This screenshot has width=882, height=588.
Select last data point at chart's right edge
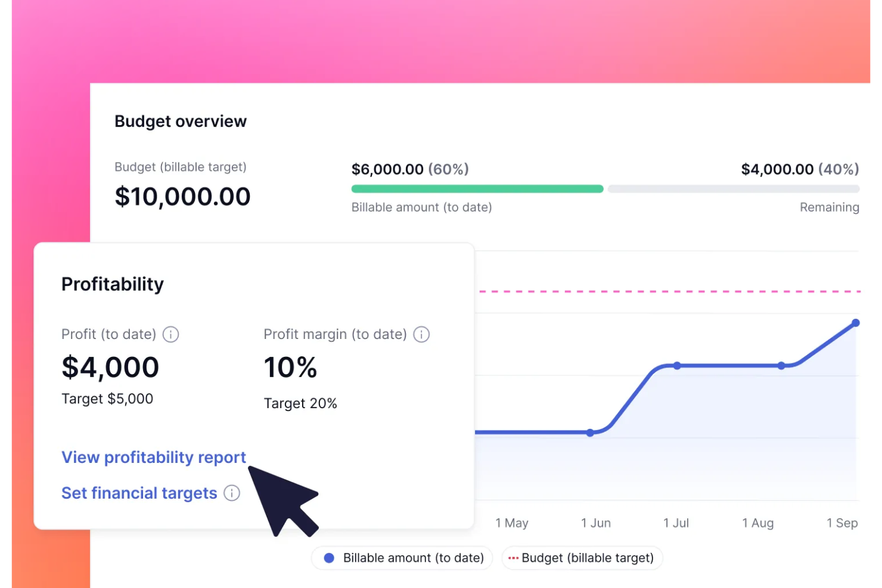[x=856, y=323]
